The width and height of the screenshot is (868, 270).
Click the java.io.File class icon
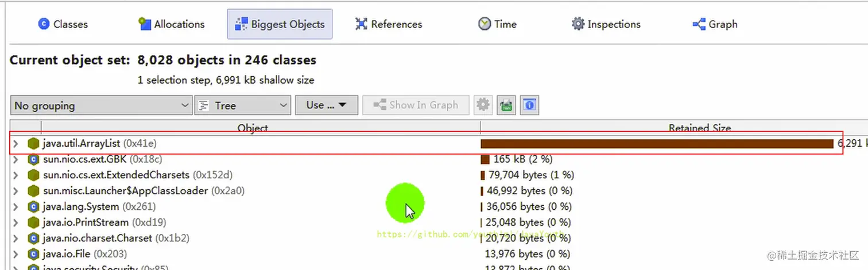coord(33,253)
